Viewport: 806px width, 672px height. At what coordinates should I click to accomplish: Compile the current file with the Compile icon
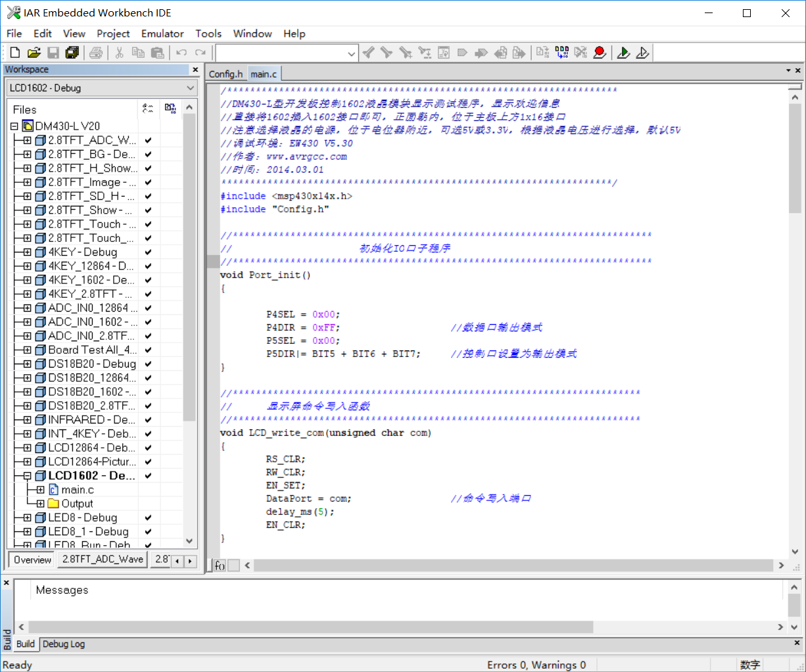tap(542, 53)
